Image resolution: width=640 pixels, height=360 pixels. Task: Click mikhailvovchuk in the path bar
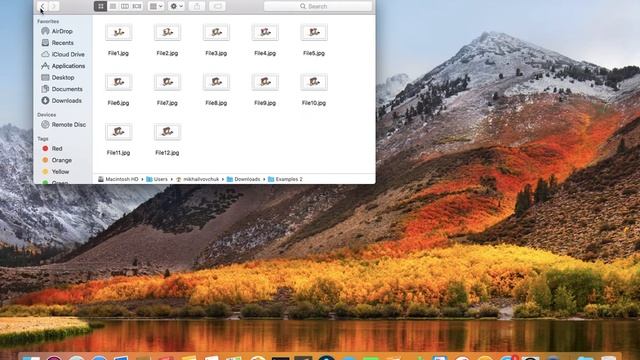198,179
